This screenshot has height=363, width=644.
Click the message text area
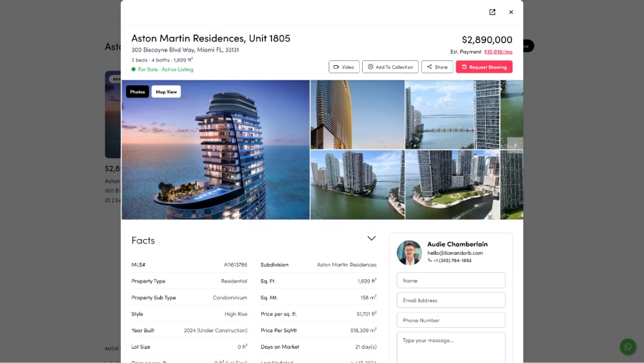[451, 347]
